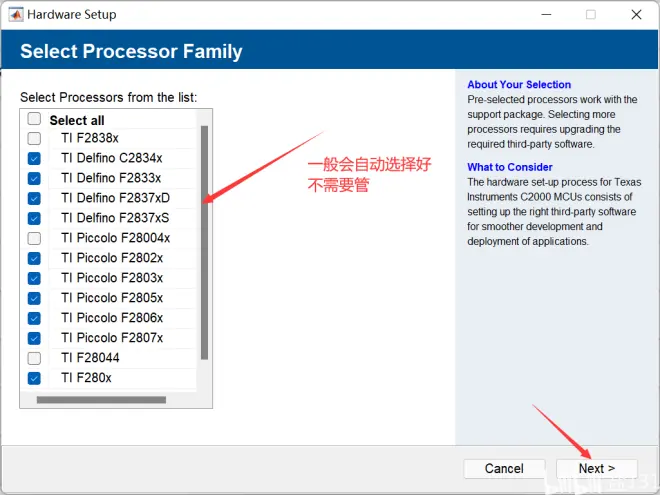Click the Cancel button
Viewport: 660px width, 495px height.
pyautogui.click(x=504, y=468)
